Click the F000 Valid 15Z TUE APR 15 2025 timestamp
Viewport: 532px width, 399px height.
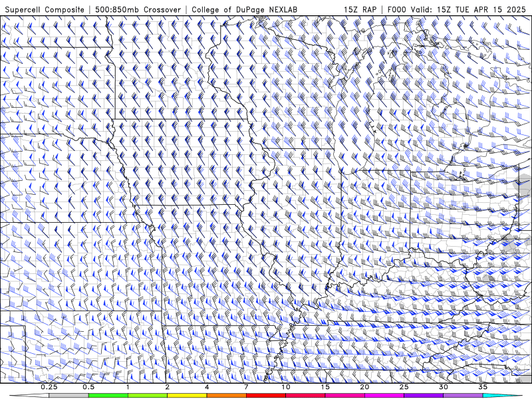456,9
